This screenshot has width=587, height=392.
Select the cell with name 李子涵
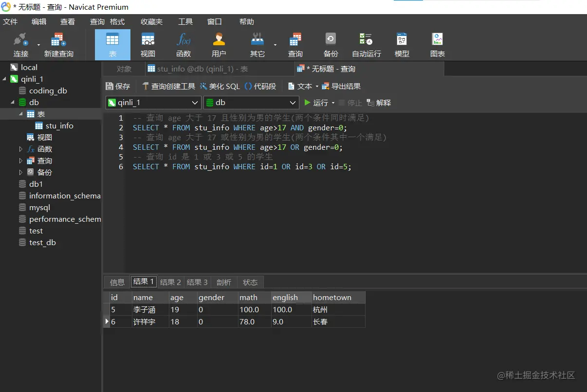(x=150, y=310)
